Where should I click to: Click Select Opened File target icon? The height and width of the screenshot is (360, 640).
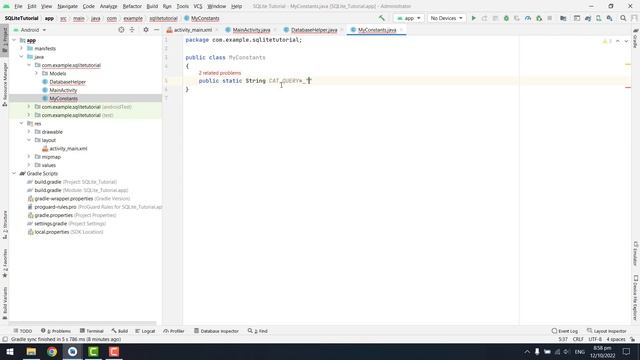click(x=121, y=30)
